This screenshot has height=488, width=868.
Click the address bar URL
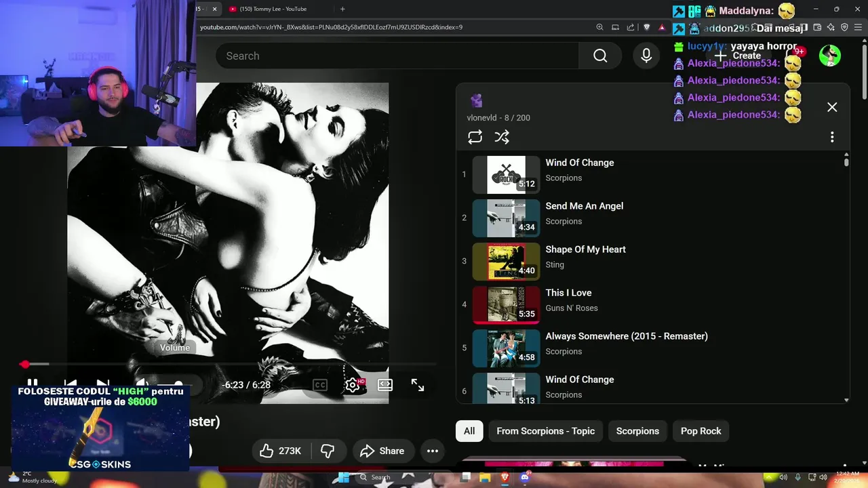pos(331,27)
